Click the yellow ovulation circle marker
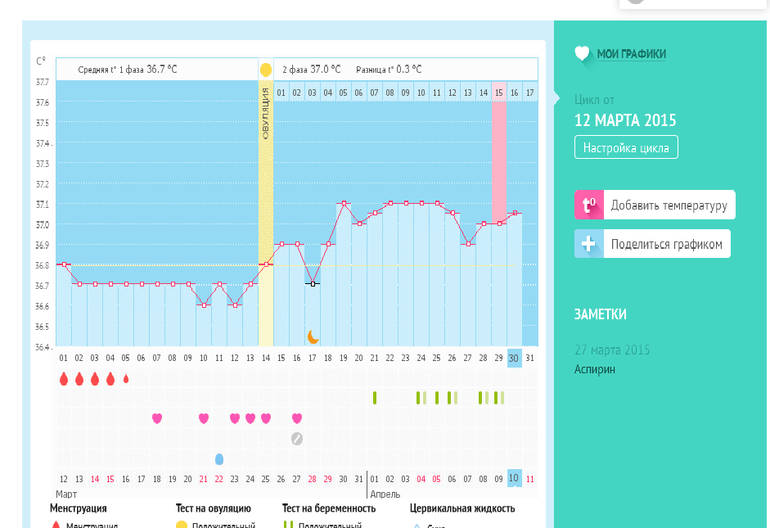 (266, 70)
